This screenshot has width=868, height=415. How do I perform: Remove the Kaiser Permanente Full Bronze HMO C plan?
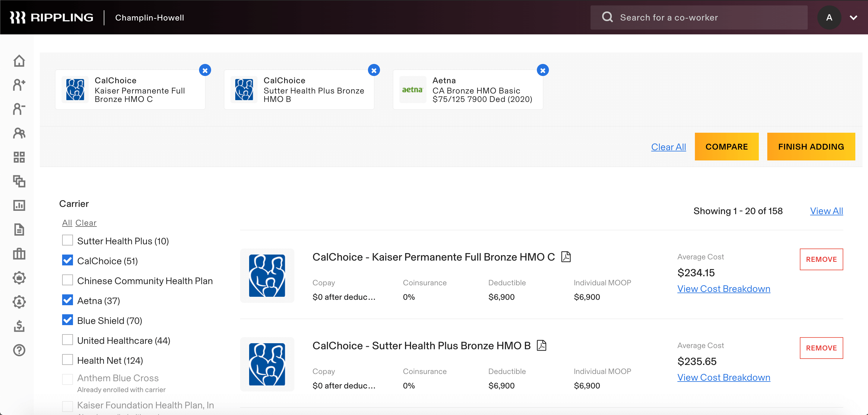[x=821, y=259]
